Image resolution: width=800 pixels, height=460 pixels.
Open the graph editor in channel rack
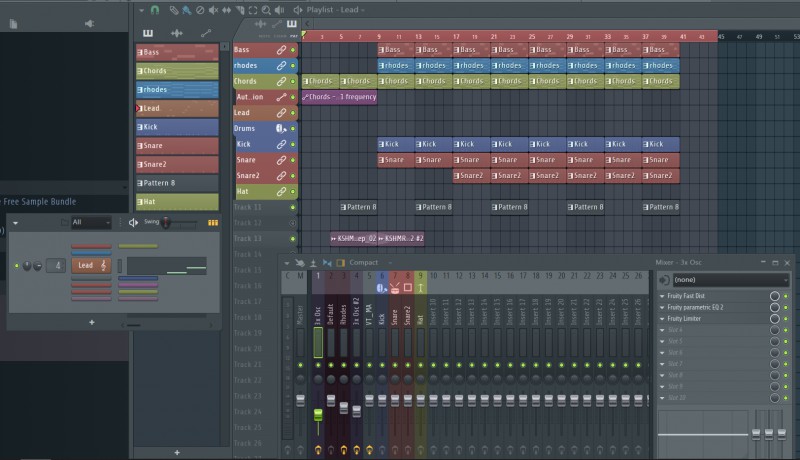click(213, 222)
